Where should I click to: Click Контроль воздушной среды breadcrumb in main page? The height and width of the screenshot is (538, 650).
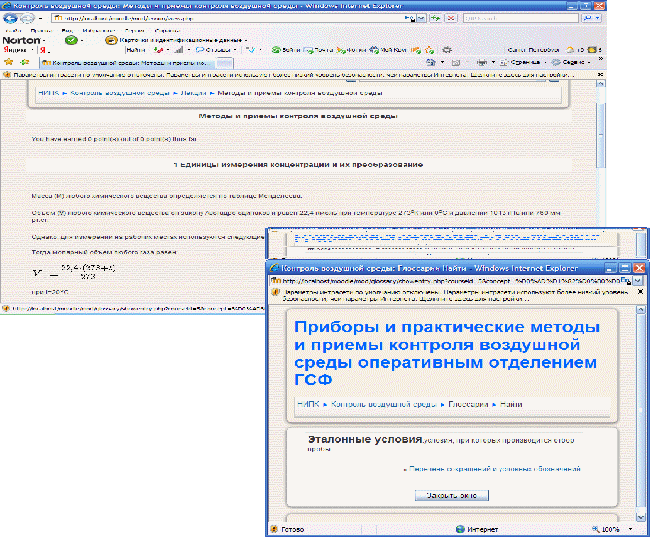[x=120, y=93]
